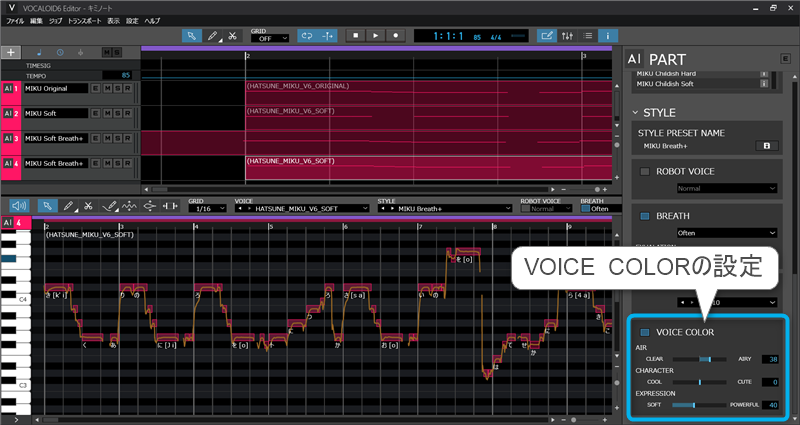Screen dimensions: 800x425
Task: Select the arrow tool in piano roll toolbar
Action: (x=47, y=206)
